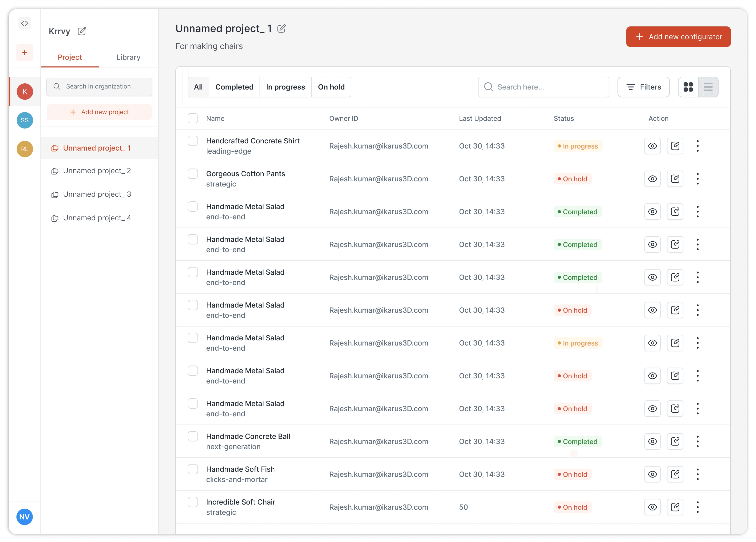Click the edit pencil next to Krrvy
Screen dimensions: 756x542
[82, 31]
